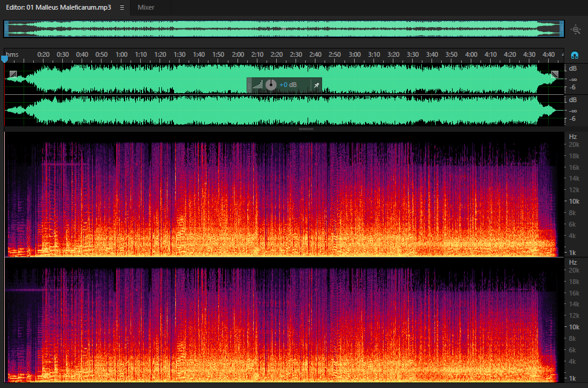
Task: Click the HUD volume bars icon
Action: 257,85
